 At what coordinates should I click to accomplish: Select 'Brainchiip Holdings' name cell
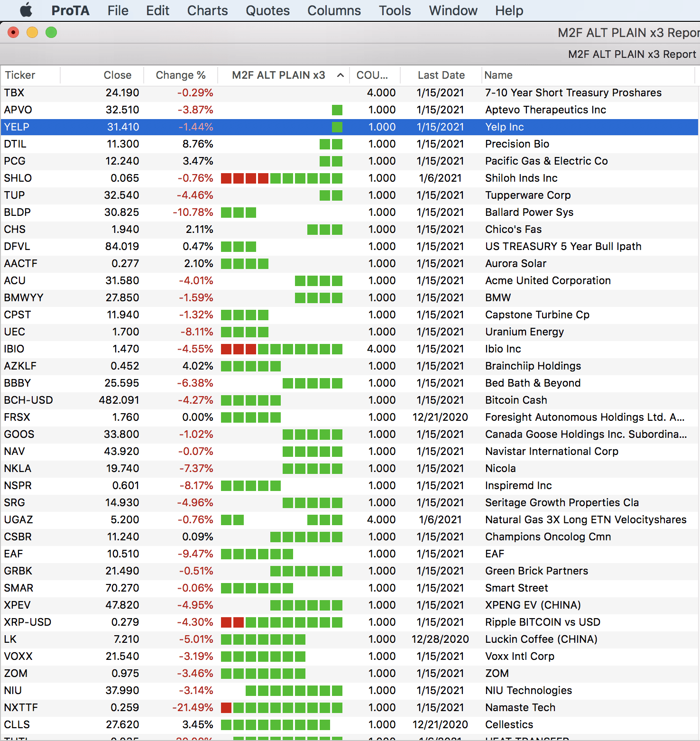pos(533,366)
